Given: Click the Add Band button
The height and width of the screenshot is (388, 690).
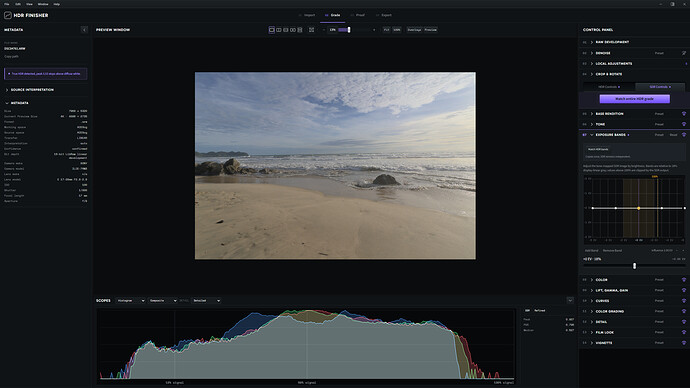Looking at the screenshot, I should [x=591, y=251].
